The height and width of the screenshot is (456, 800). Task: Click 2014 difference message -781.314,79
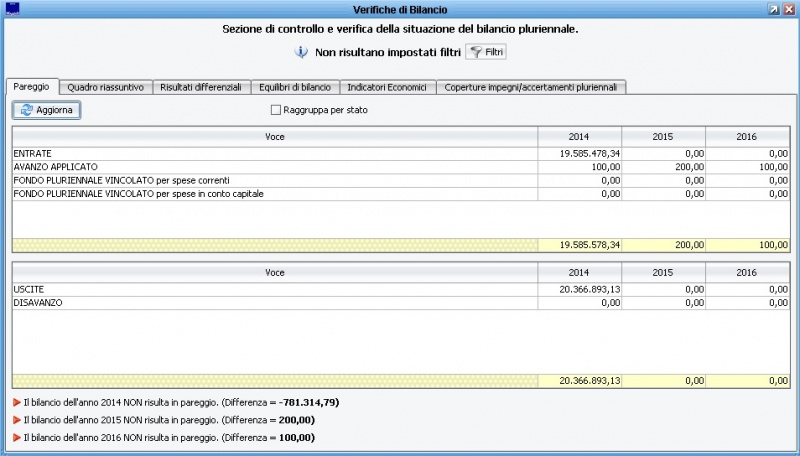pos(181,402)
